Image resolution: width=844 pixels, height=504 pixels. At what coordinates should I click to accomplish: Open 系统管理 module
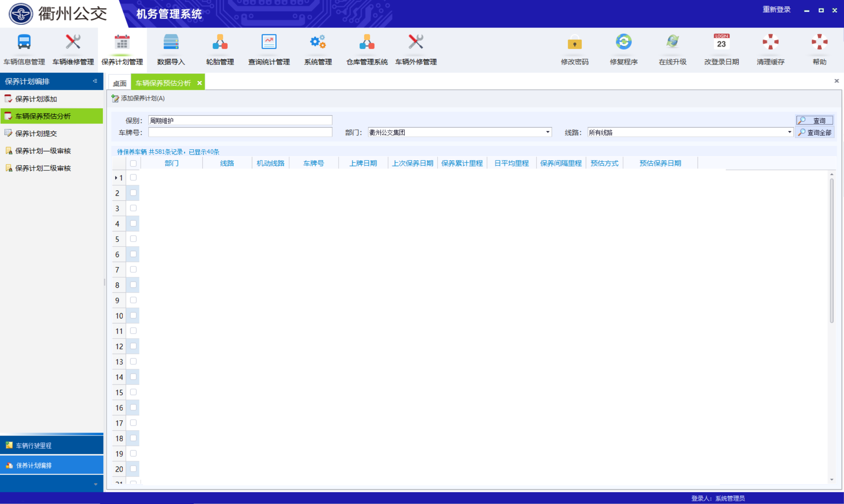click(x=317, y=48)
